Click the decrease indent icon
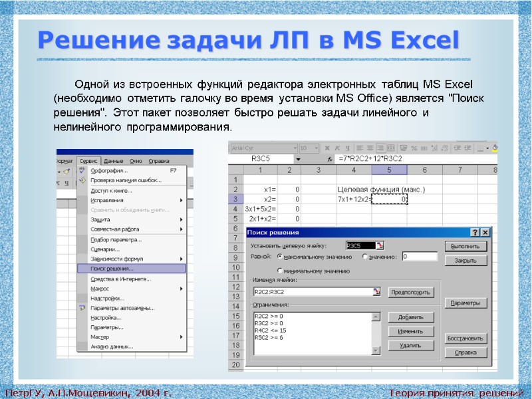Image resolution: width=532 pixels, height=399 pixels. coord(458,148)
